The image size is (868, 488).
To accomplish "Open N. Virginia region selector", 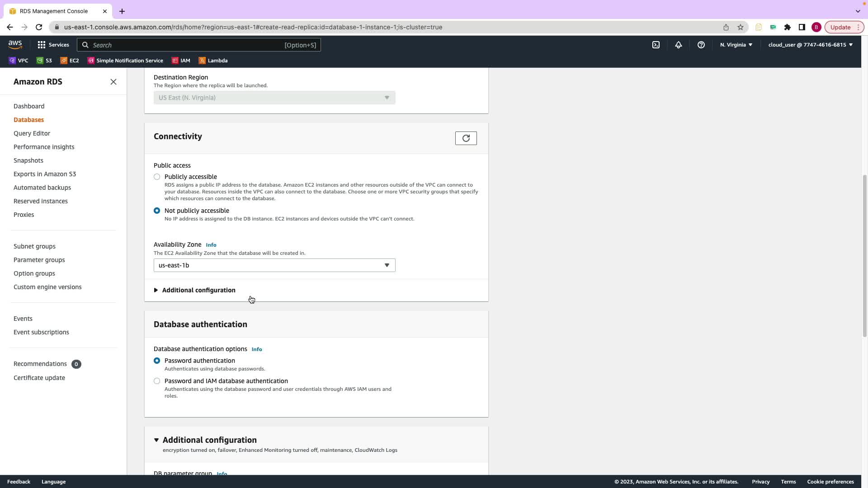I will tap(736, 45).
